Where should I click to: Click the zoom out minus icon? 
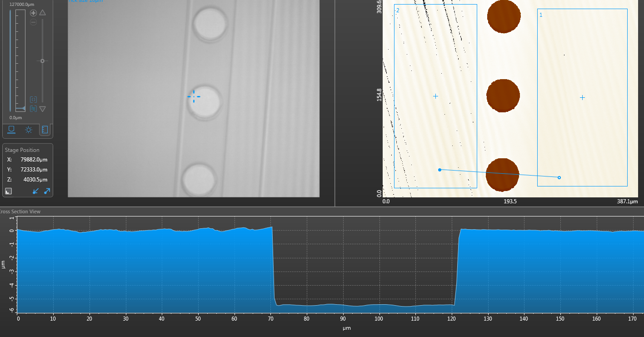[x=33, y=22]
